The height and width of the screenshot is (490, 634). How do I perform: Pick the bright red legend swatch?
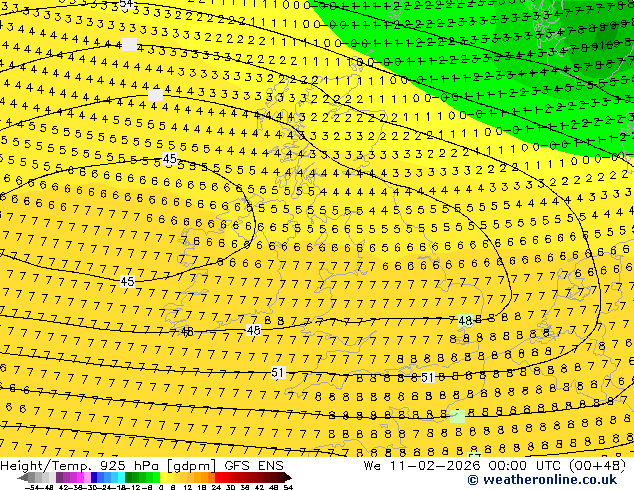(x=218, y=477)
